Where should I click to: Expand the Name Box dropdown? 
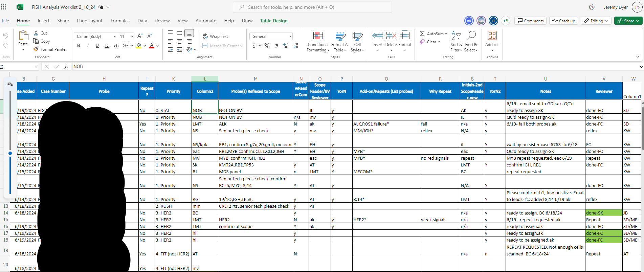36,67
